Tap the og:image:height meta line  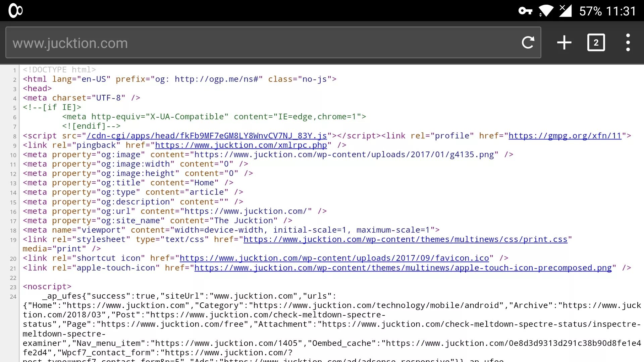(138, 173)
